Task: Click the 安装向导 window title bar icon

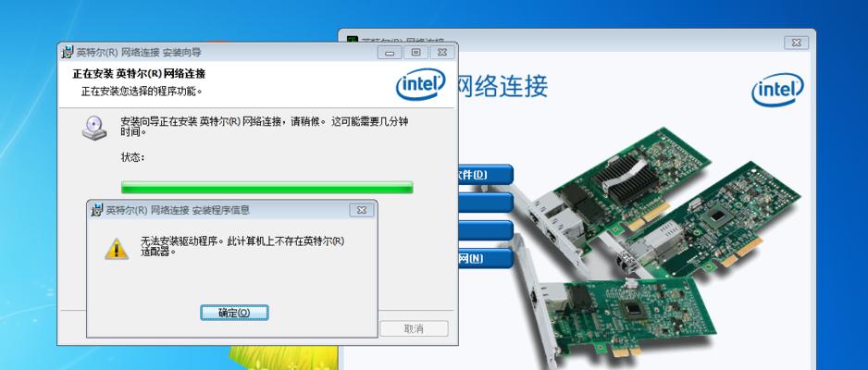Action: point(67,53)
